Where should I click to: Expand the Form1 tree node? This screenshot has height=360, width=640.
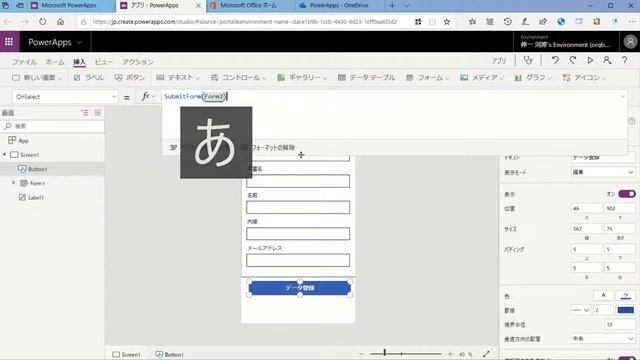pos(13,183)
